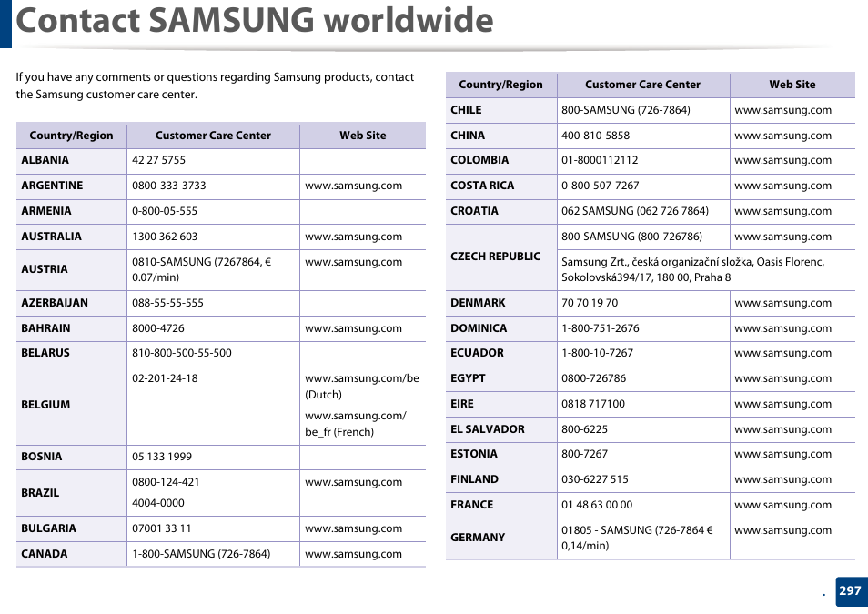Select Egypt number 0800-726786
This screenshot has height=614, width=868.
[593, 378]
